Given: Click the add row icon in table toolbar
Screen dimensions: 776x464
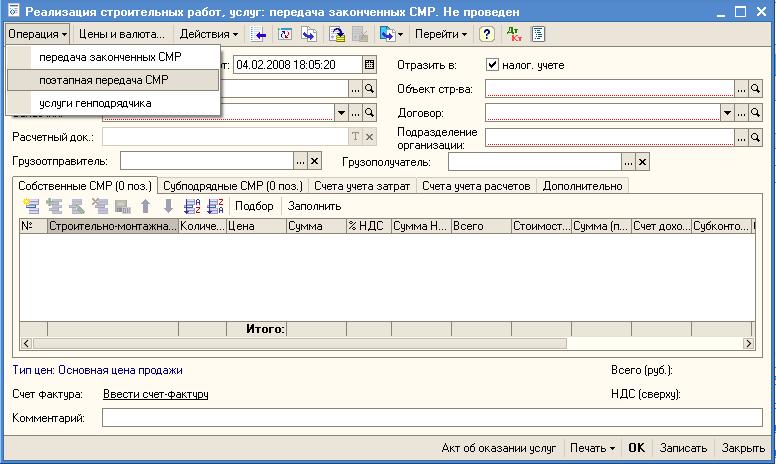Looking at the screenshot, I should click(x=31, y=206).
